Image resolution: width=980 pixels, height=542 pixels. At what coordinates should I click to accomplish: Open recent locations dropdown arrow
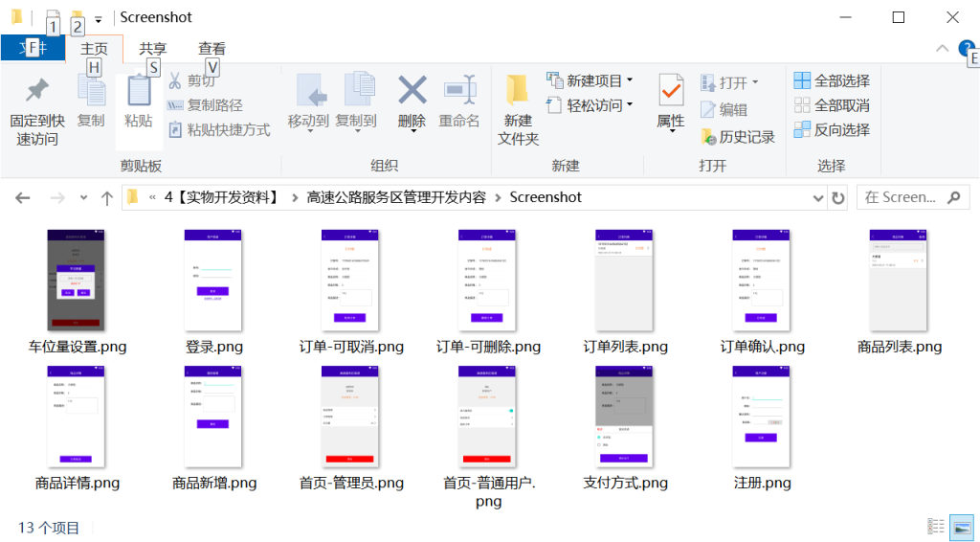click(84, 198)
